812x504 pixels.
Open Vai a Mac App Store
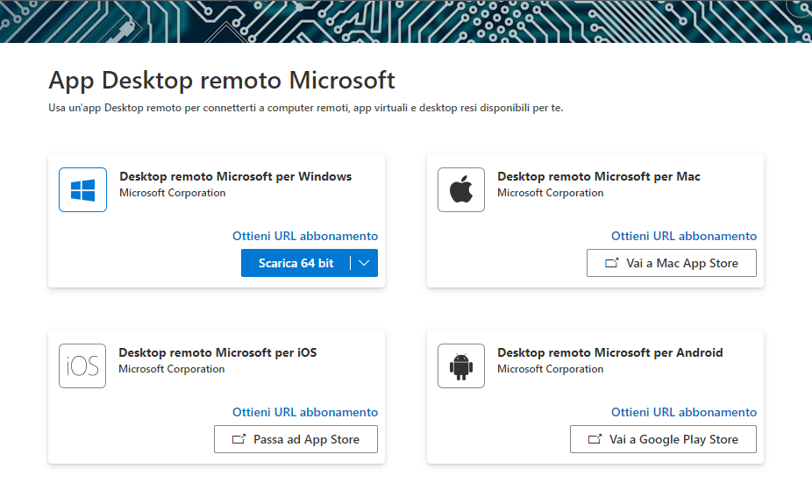[x=671, y=263]
